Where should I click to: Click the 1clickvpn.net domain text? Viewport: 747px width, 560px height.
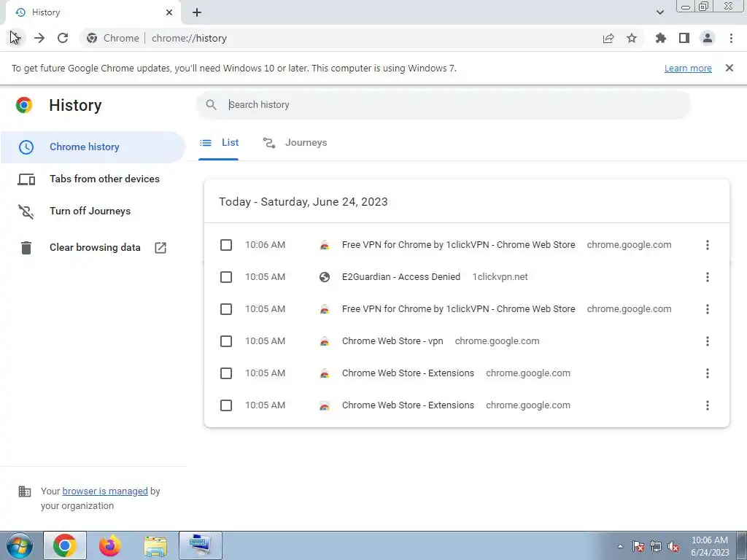click(500, 277)
